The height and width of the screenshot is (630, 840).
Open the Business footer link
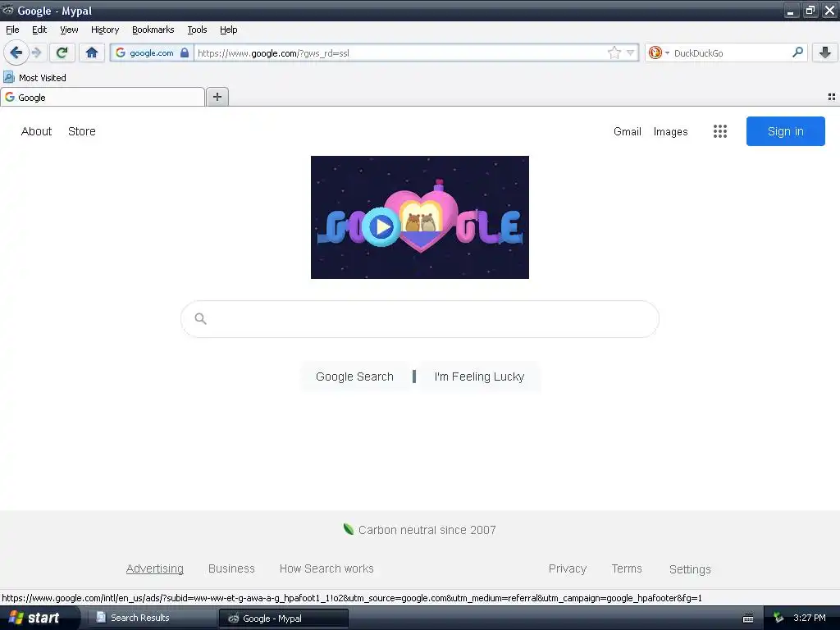[231, 568]
